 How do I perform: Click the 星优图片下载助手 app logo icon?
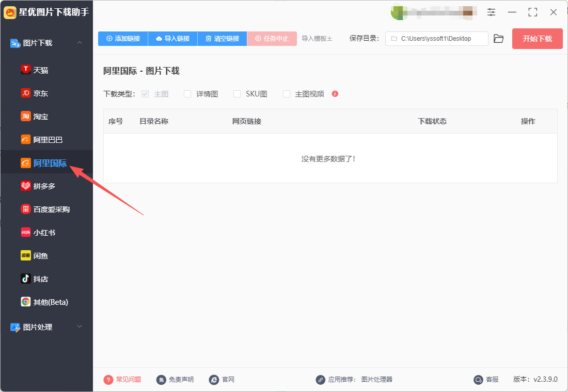10,12
